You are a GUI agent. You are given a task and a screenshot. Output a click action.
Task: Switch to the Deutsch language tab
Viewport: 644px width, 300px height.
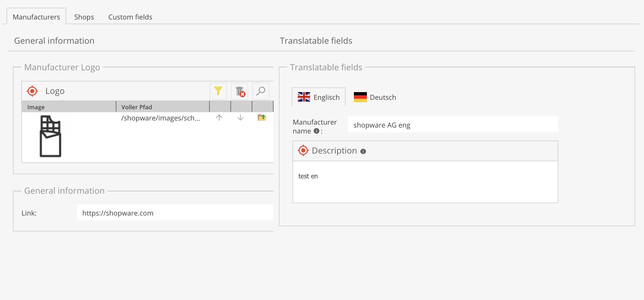point(375,97)
